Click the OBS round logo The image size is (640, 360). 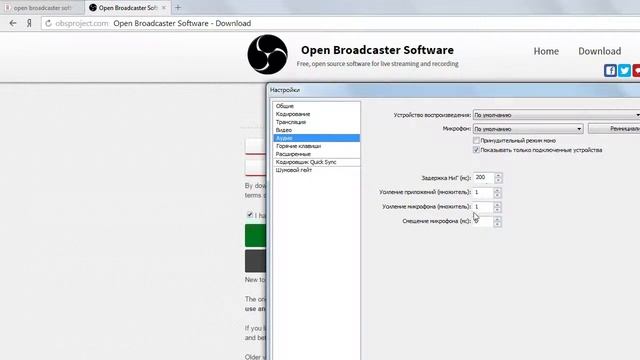[x=267, y=54]
